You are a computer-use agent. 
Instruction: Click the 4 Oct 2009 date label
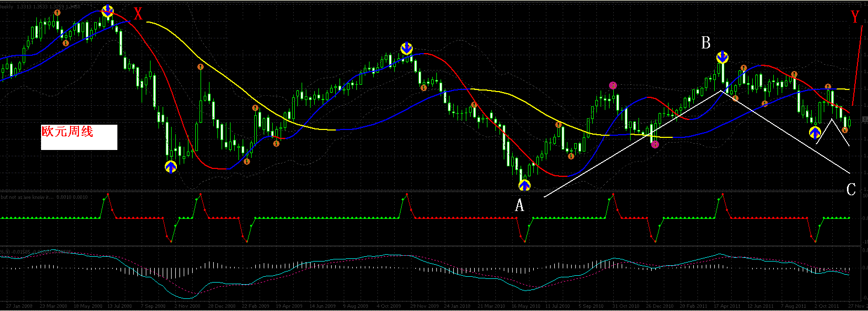[389, 306]
